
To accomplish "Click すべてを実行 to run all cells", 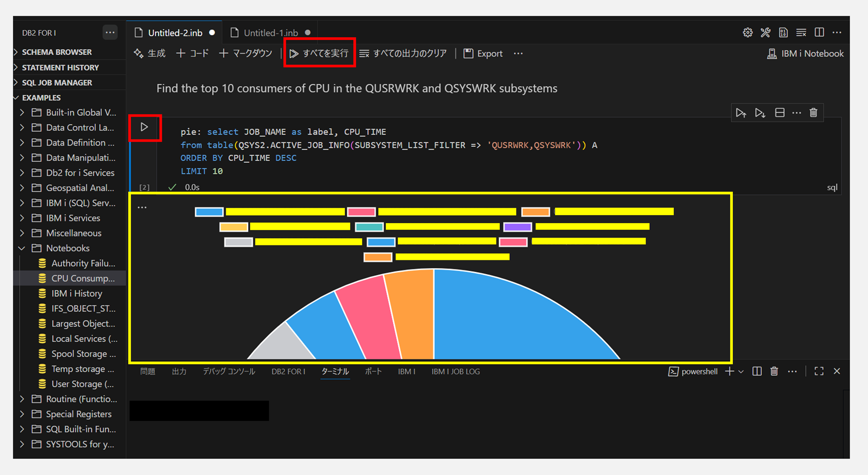I will click(x=319, y=53).
